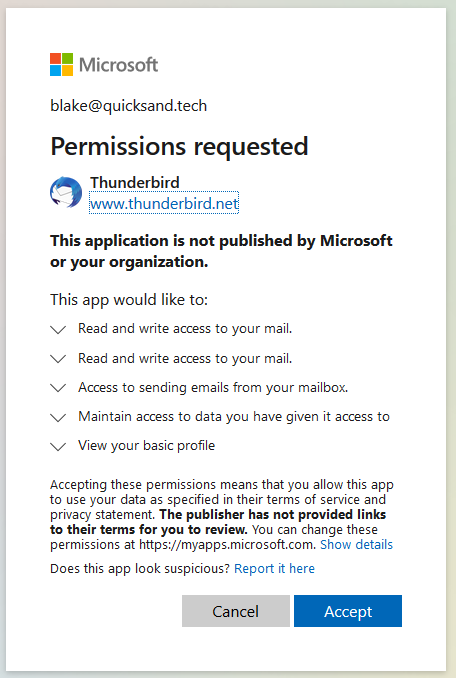Expand the 'View your basic profile' chevron

[x=58, y=446]
